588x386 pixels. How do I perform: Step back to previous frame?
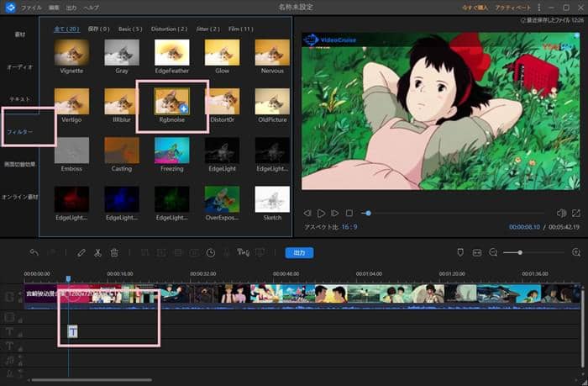(x=307, y=214)
